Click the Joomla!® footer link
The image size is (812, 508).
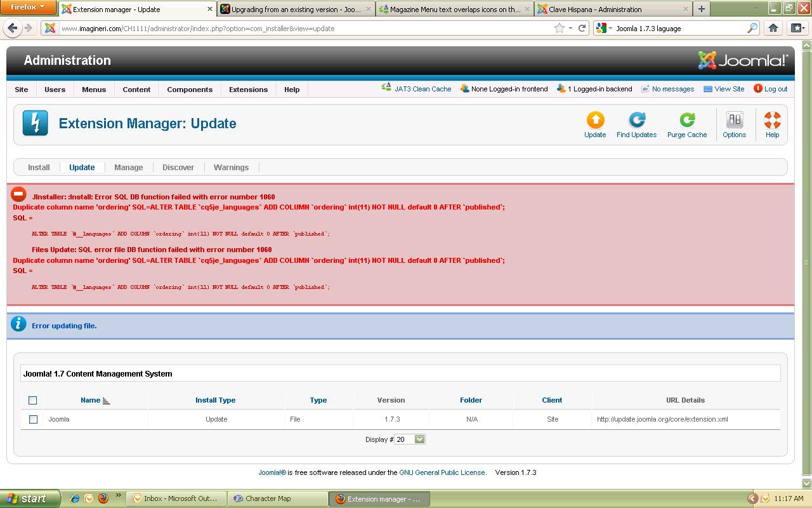pos(272,472)
